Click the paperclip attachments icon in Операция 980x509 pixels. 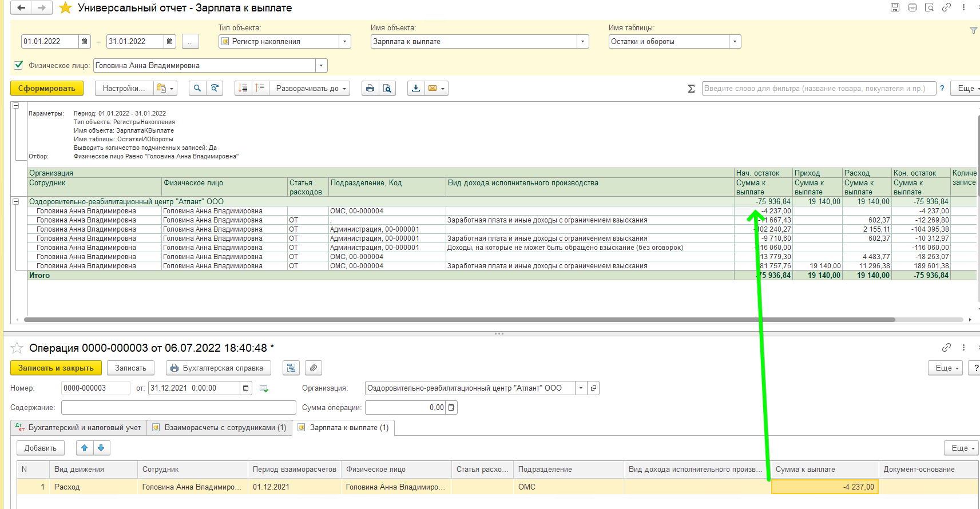point(314,368)
